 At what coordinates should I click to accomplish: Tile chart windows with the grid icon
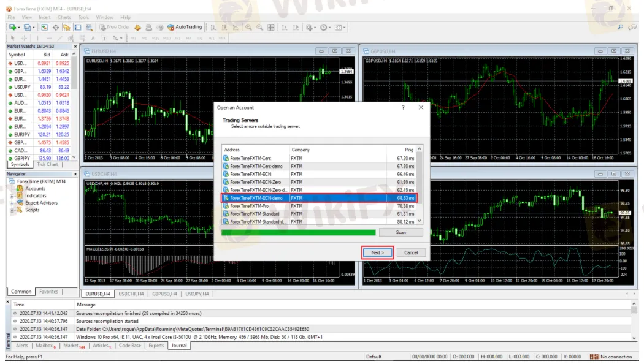click(270, 27)
